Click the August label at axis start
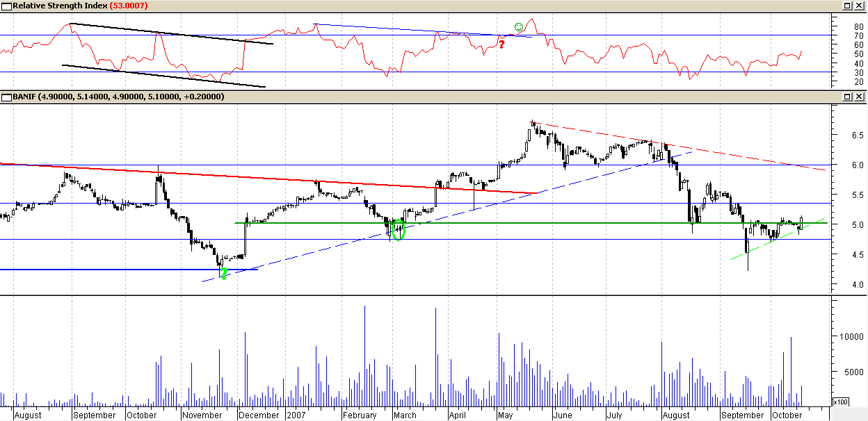The width and height of the screenshot is (868, 421). (27, 415)
